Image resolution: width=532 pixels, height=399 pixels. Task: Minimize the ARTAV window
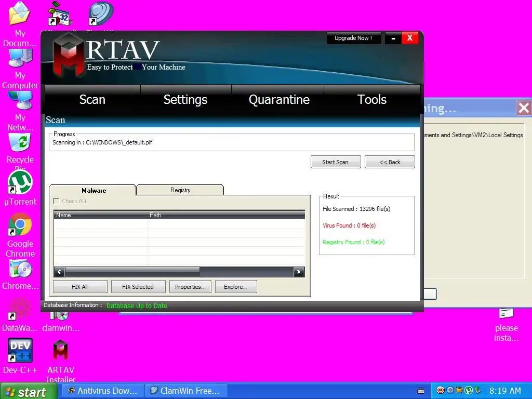(x=393, y=38)
